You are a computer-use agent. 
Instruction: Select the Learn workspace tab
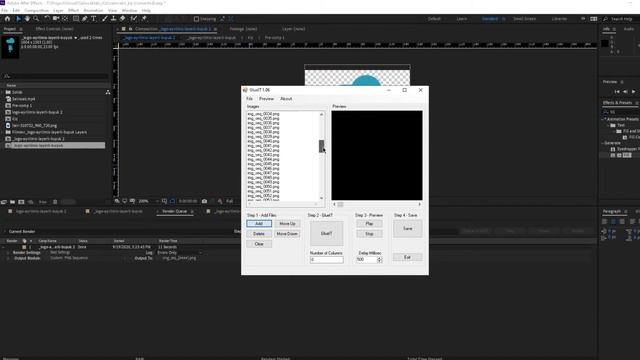tap(462, 19)
